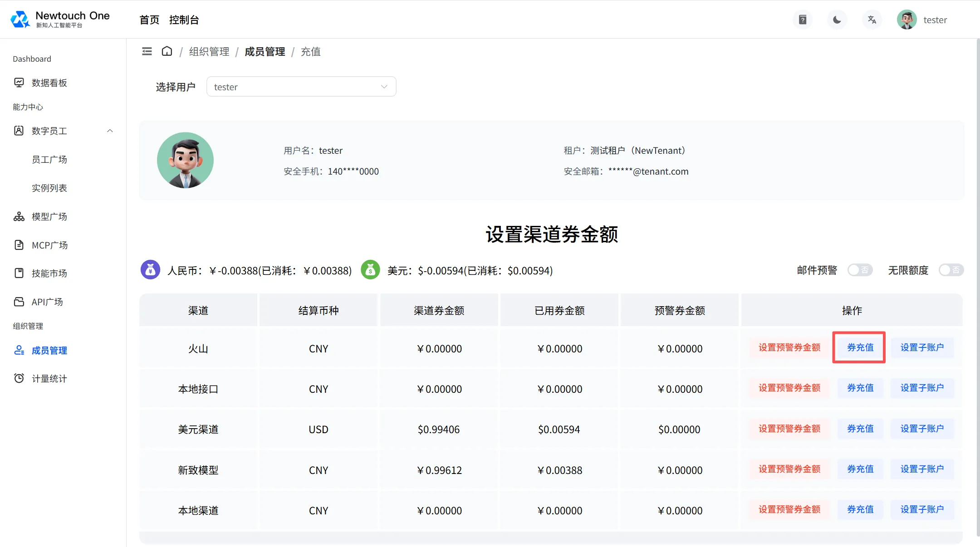The image size is (980, 547).
Task: Select 实例列表 in sidebar
Action: pos(49,188)
